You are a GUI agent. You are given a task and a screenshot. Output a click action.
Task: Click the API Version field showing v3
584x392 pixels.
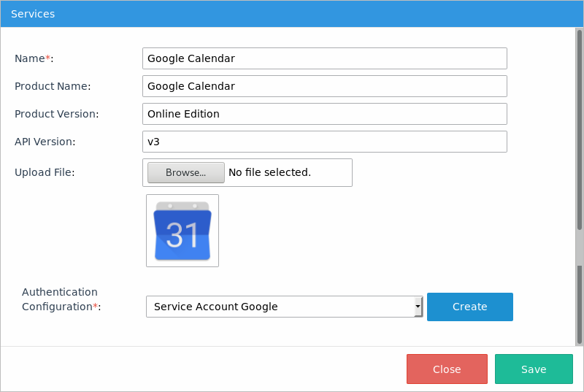tap(324, 142)
